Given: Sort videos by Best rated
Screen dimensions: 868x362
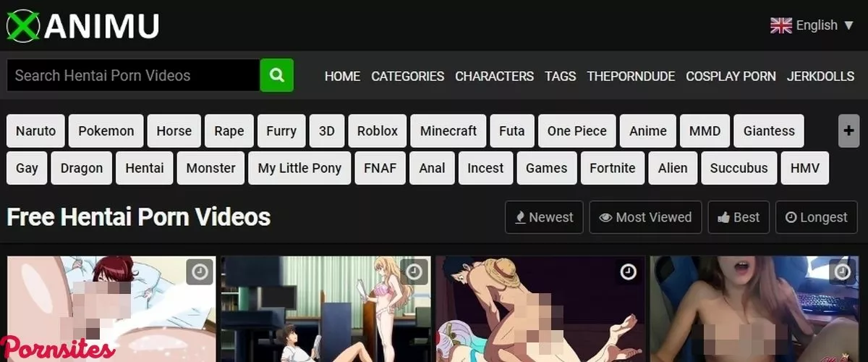Looking at the screenshot, I should (x=739, y=217).
